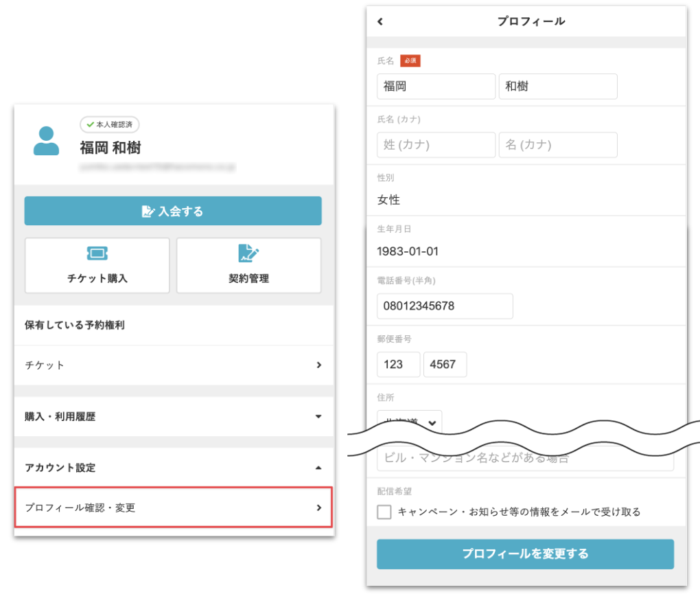Click the first name field containing 和樹
The width and height of the screenshot is (700, 603).
pyautogui.click(x=557, y=87)
